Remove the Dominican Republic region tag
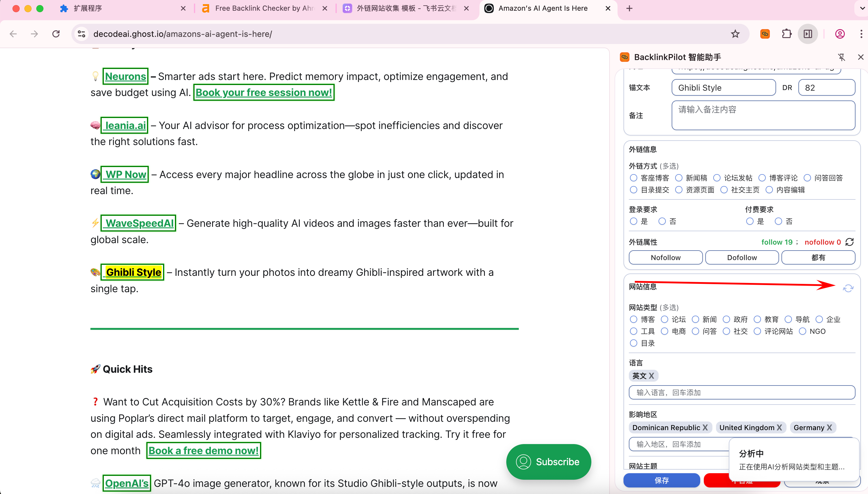 point(705,427)
